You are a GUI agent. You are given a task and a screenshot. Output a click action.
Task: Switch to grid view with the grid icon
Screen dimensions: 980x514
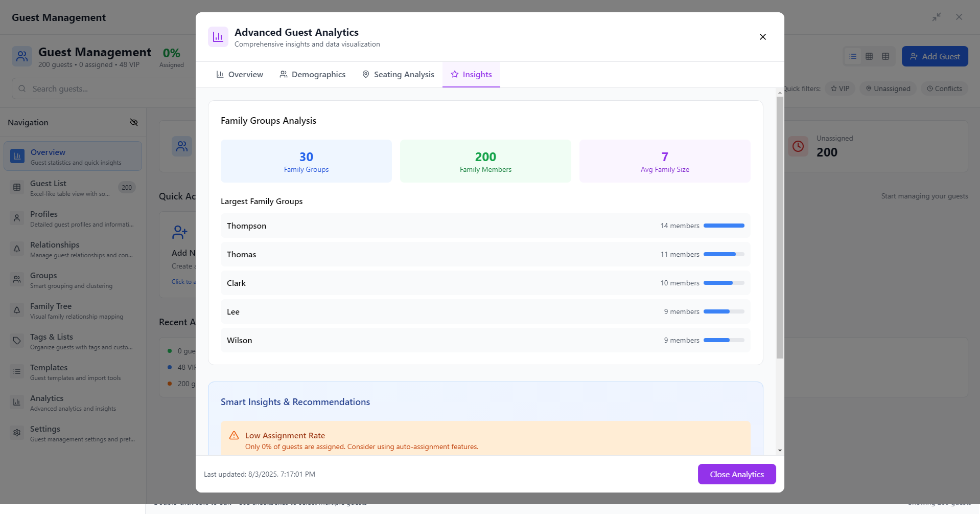[869, 56]
